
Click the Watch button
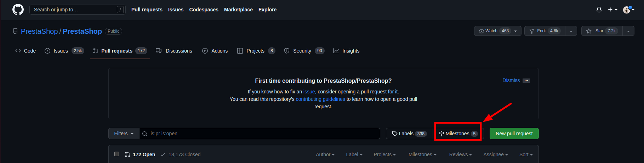point(497,31)
